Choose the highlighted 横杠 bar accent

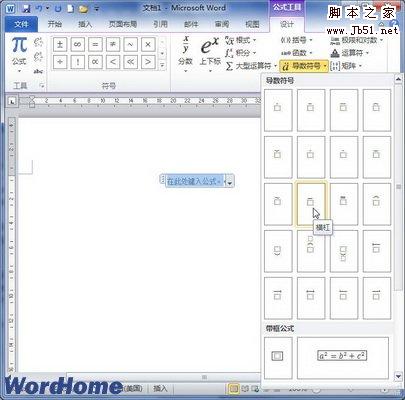(311, 204)
